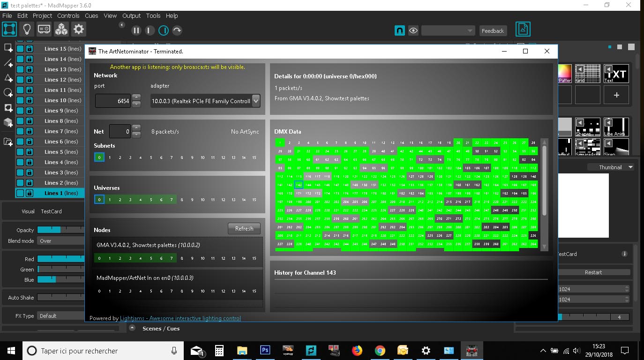Pause playback in MadMapper toolbar

[136, 30]
